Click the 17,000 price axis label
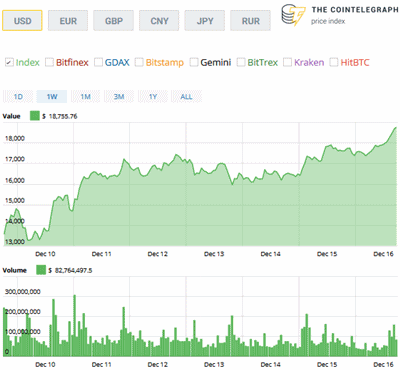400x370 pixels. 15,159
